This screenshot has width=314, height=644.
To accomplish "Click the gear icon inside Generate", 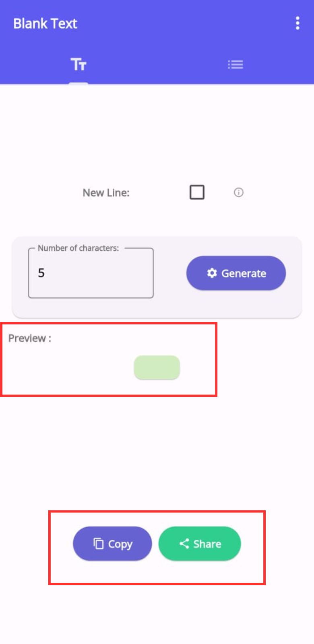I will point(212,273).
